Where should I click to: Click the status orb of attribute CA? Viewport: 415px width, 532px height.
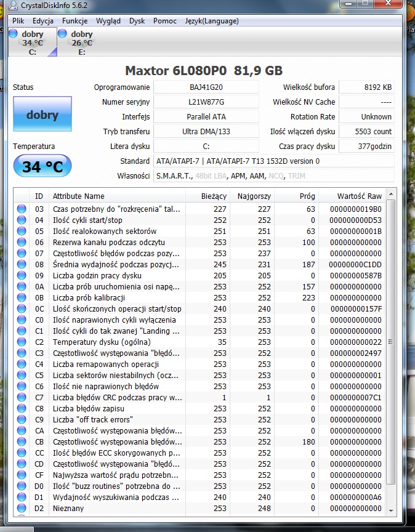coord(22,430)
